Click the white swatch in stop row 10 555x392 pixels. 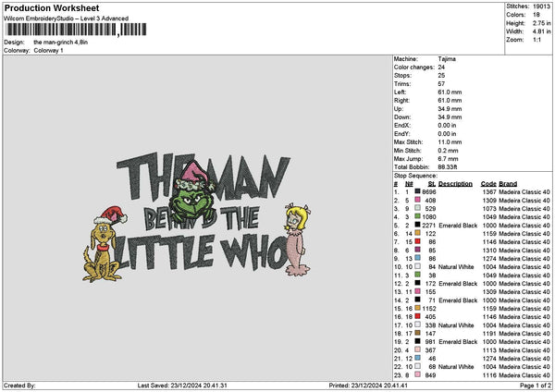pos(418,266)
